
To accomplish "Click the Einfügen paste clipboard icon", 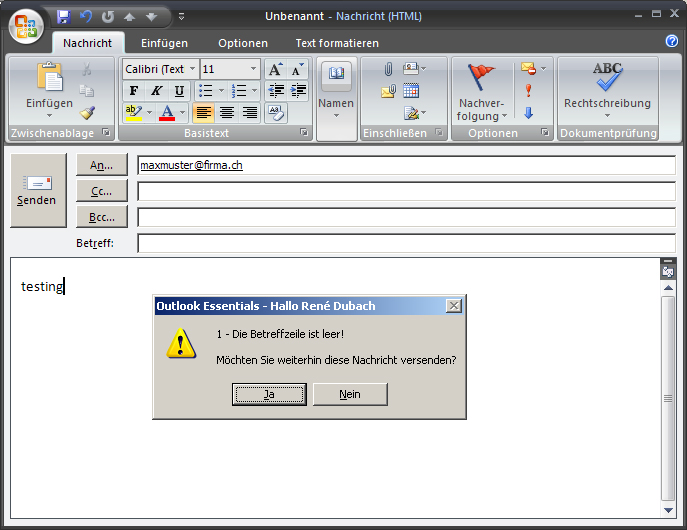I will coord(50,77).
